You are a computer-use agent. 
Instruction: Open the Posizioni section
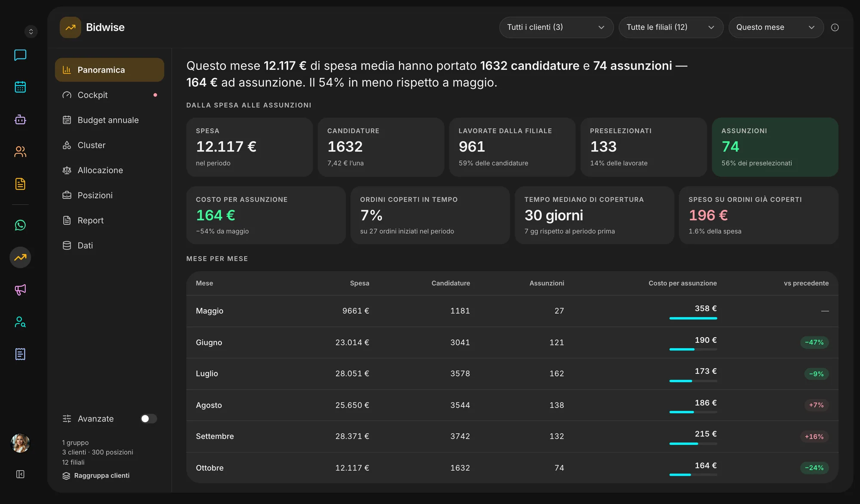coord(110,195)
